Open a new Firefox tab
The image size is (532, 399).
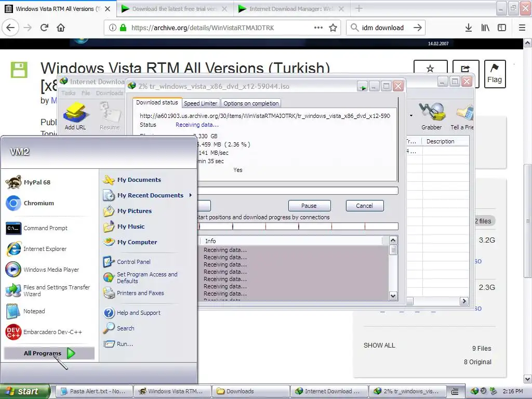coord(359,9)
